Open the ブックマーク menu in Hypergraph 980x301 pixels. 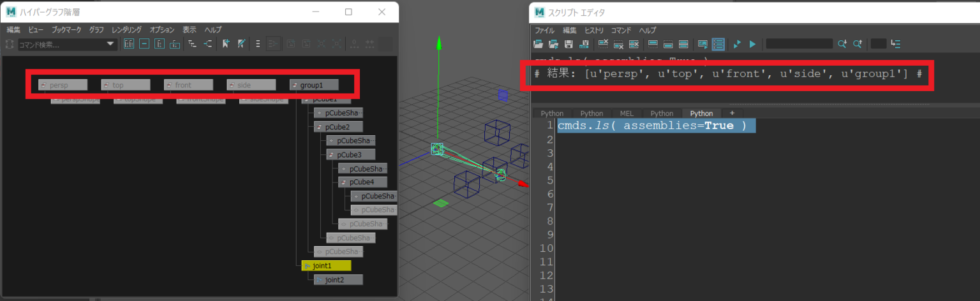point(66,30)
